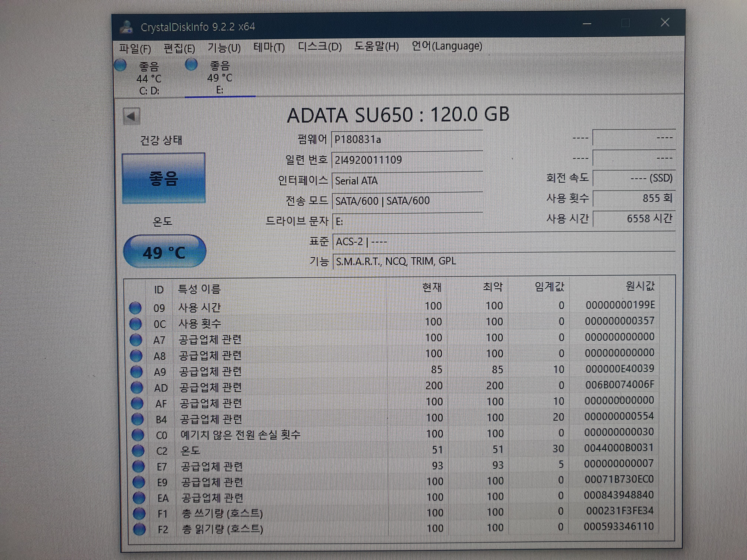This screenshot has height=560, width=747.
Task: Click the status dot of row A7
Action: 136,340
